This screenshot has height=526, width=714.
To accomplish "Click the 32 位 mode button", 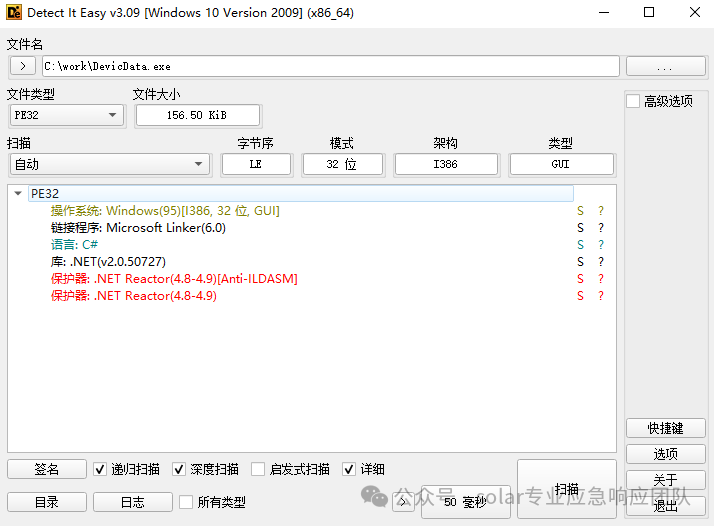I will tap(342, 164).
